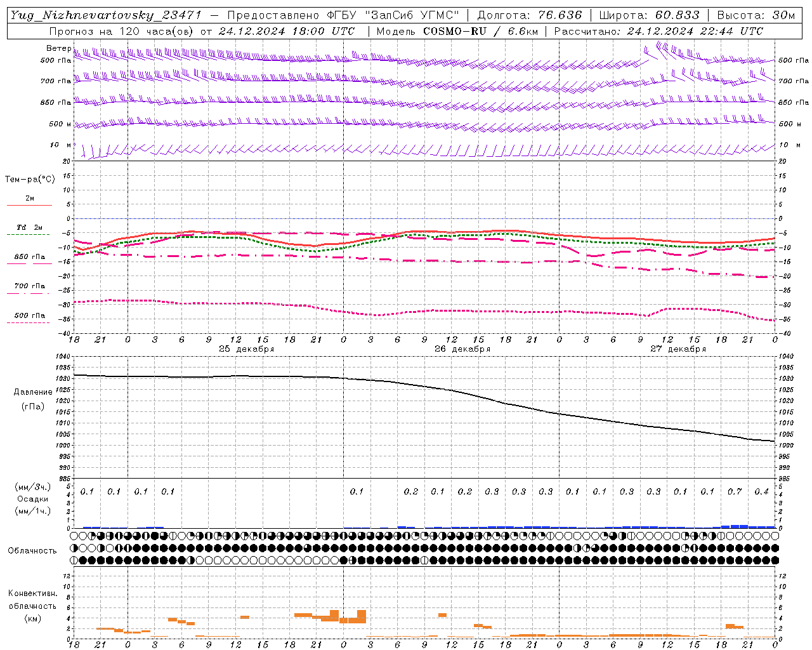Click the 'Td 2м' dew point legend label
The height and width of the screenshot is (650, 812).
pyautogui.click(x=30, y=227)
